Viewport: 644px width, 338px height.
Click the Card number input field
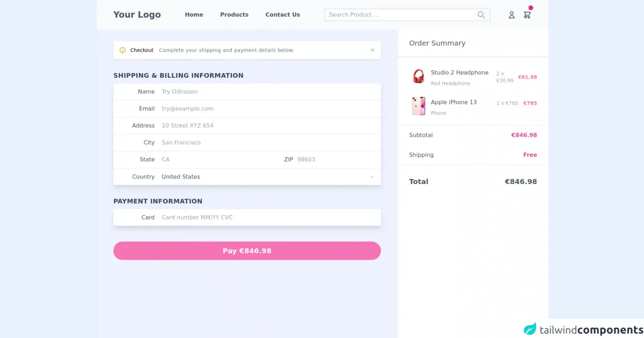[x=268, y=218]
